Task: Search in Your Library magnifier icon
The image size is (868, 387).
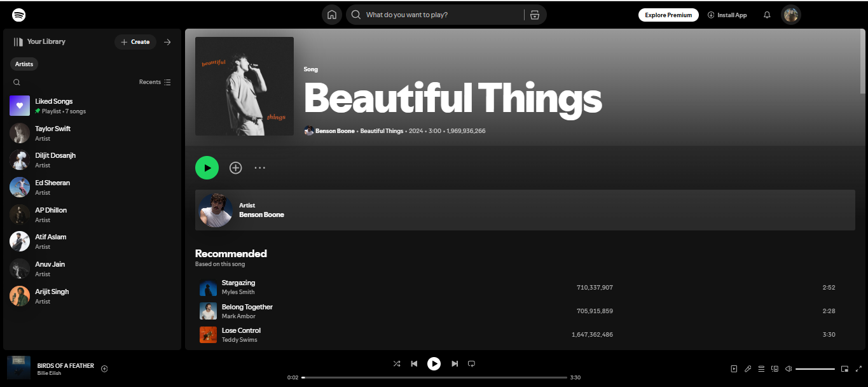Action: click(x=17, y=82)
